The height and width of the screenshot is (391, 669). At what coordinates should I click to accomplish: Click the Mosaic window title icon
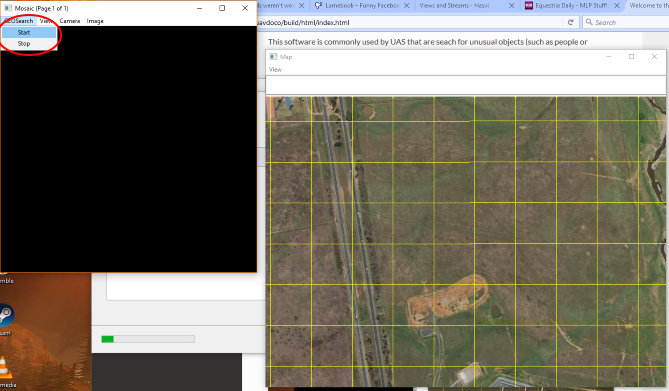[x=8, y=8]
